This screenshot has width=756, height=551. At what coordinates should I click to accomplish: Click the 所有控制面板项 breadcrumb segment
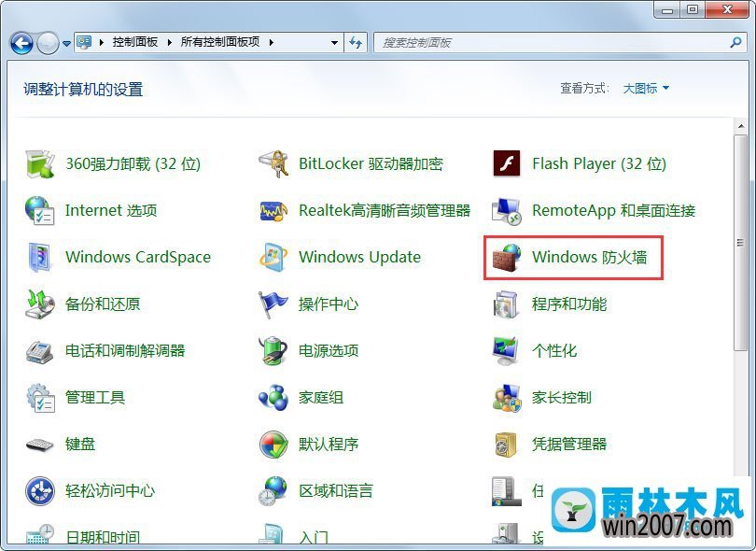click(220, 42)
